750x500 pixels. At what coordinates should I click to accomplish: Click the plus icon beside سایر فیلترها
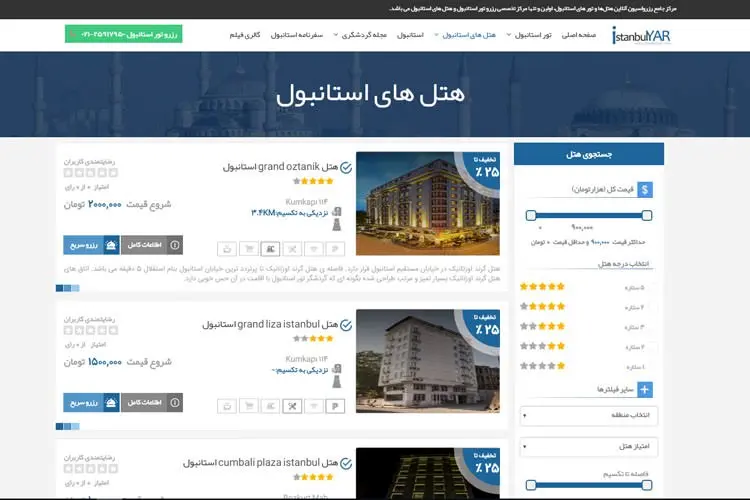click(645, 389)
